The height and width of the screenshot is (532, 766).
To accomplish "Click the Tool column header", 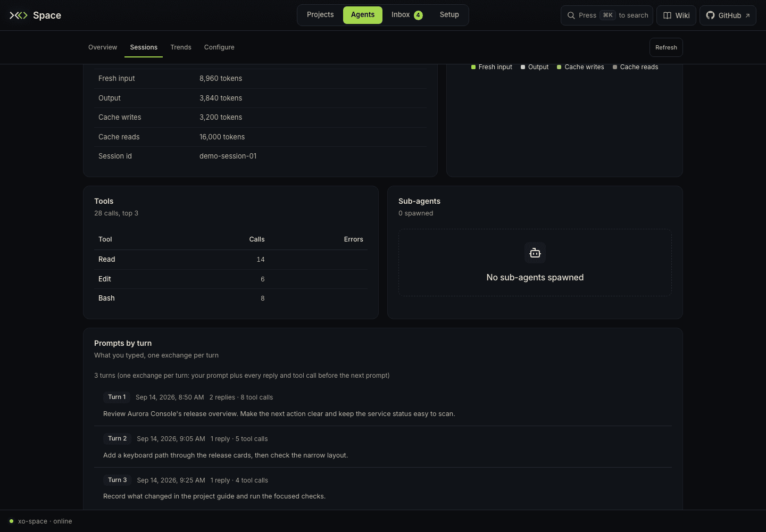I will (x=105, y=239).
